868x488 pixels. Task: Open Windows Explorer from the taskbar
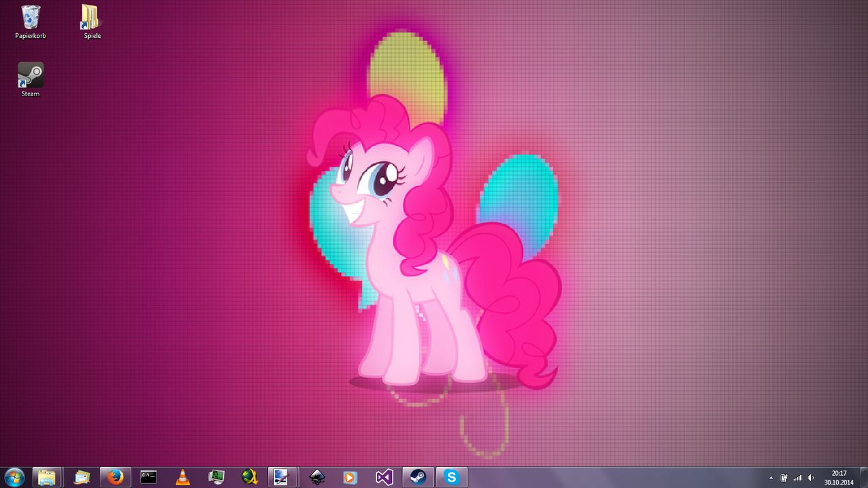(47, 477)
